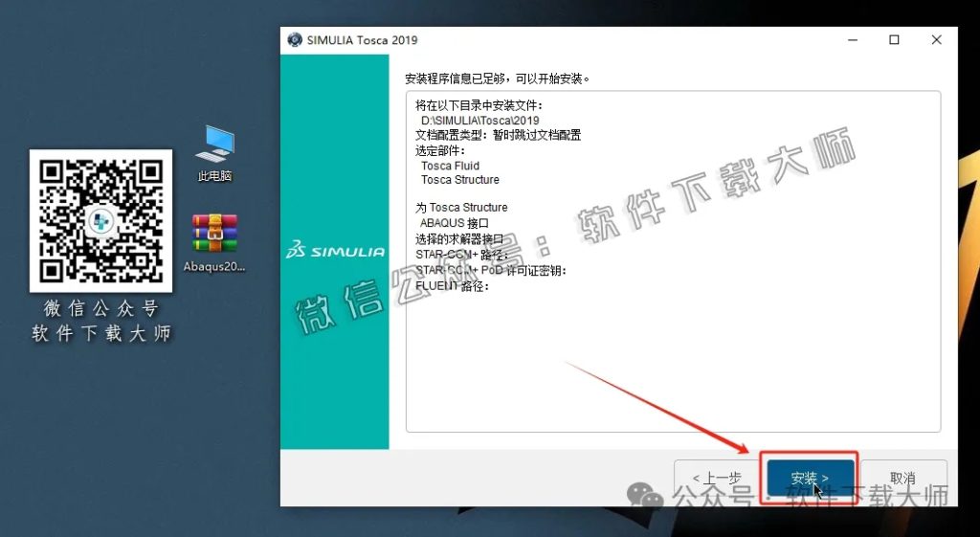980x537 pixels.
Task: Click the QR code image on desktop
Action: [100, 221]
